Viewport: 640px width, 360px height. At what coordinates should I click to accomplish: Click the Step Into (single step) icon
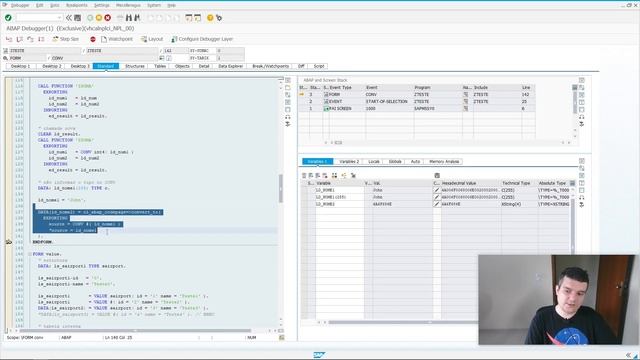click(9, 39)
